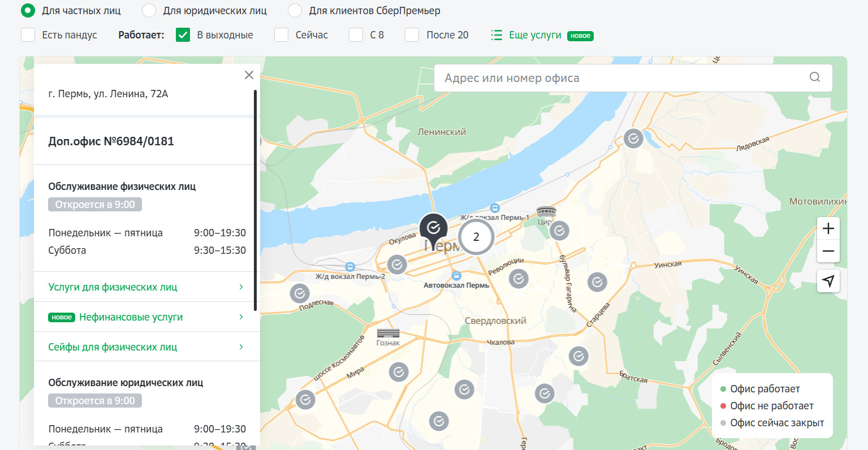This screenshot has width=868, height=450.
Task: Select office marker near Лядовская street
Action: [633, 138]
